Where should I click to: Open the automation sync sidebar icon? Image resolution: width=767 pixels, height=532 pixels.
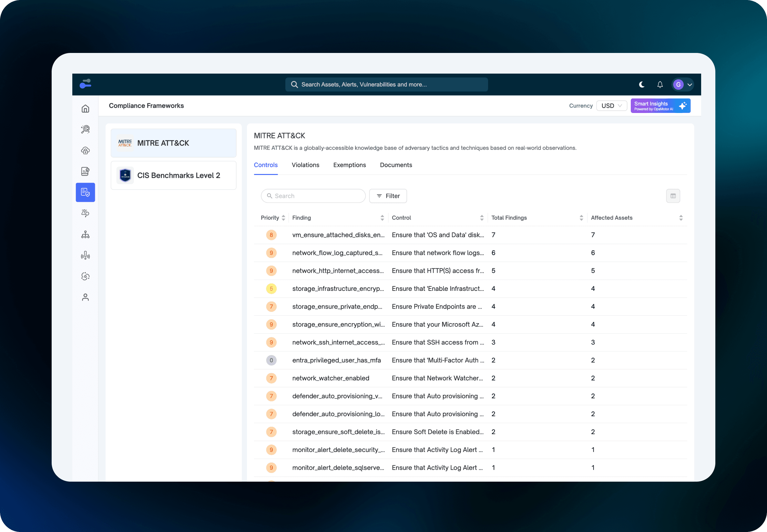pos(85,276)
